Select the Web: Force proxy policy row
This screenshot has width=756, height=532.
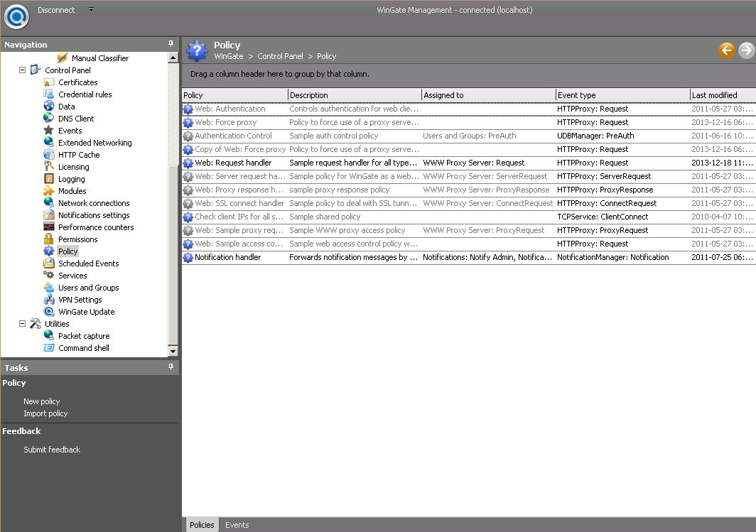coord(469,122)
